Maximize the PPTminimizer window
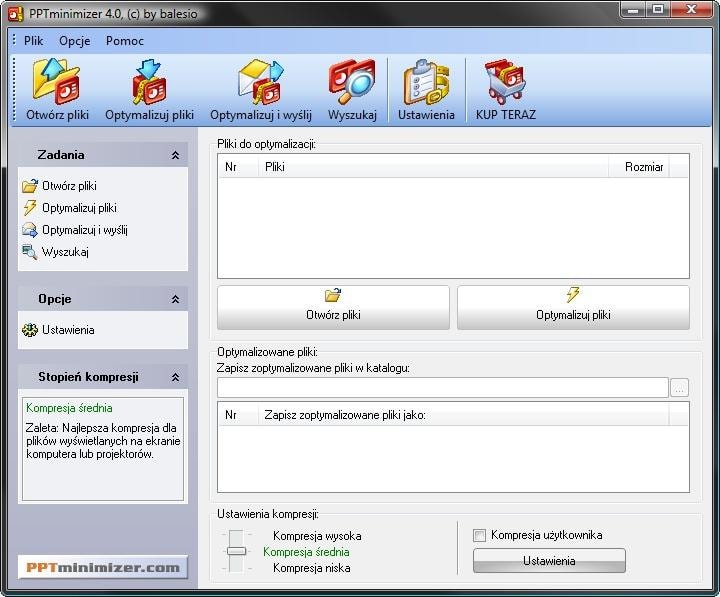 (x=658, y=9)
